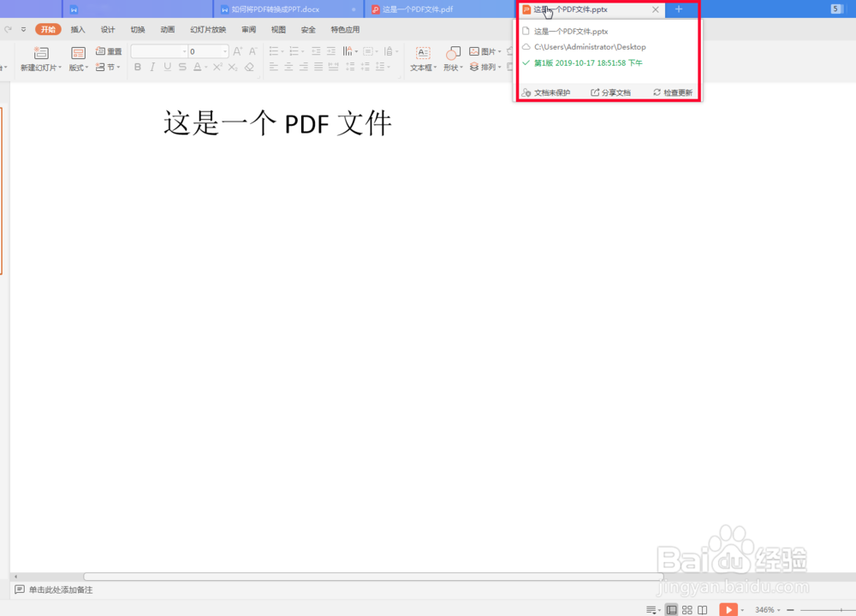
Task: Click the bulleted list icon
Action: point(274,51)
